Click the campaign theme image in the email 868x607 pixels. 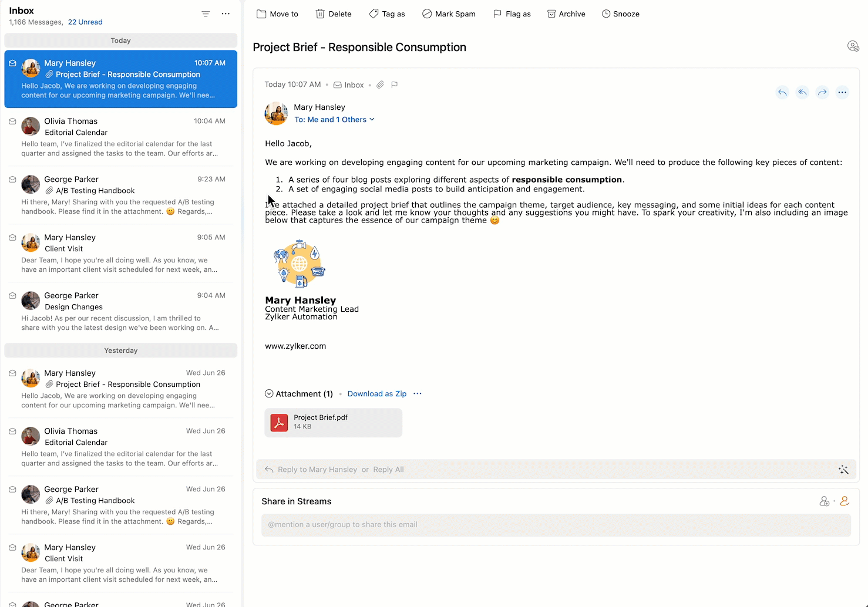point(299,263)
